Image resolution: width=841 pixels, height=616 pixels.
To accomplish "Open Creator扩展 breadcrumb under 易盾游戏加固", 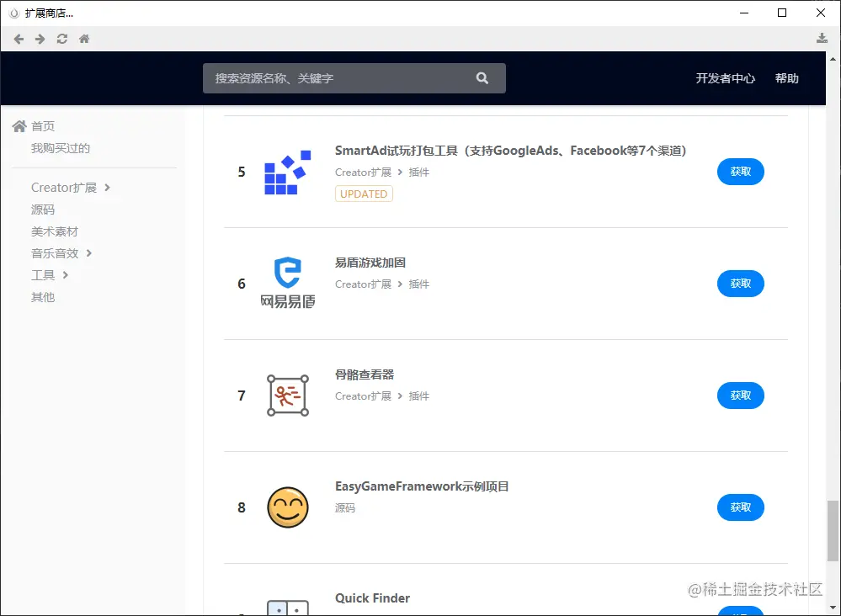I will [x=363, y=284].
